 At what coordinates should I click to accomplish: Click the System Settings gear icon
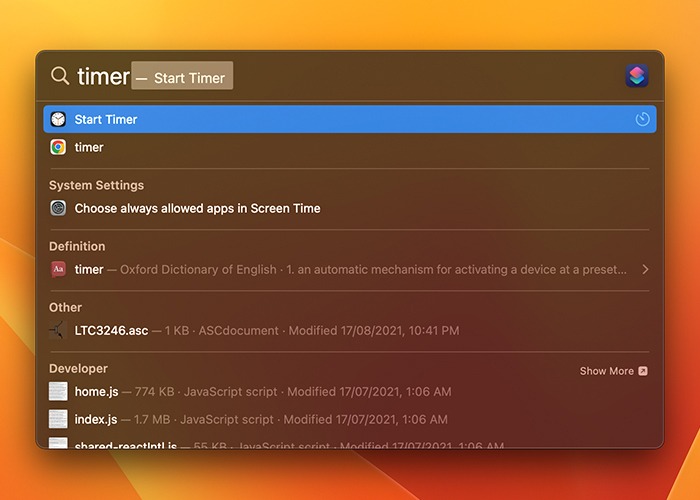pyautogui.click(x=58, y=208)
